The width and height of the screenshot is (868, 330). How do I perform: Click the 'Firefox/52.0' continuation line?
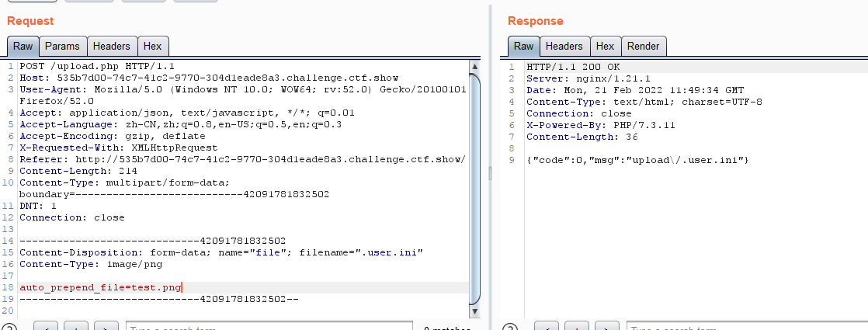click(57, 101)
